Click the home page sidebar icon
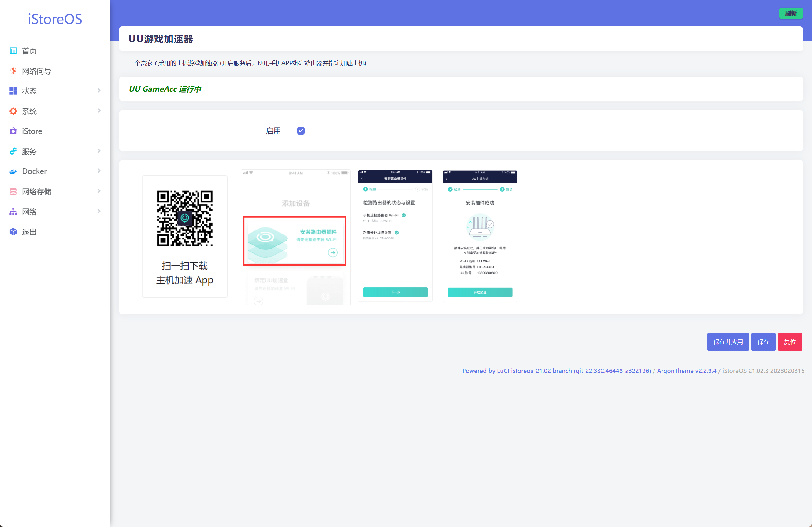812x527 pixels. click(x=13, y=51)
